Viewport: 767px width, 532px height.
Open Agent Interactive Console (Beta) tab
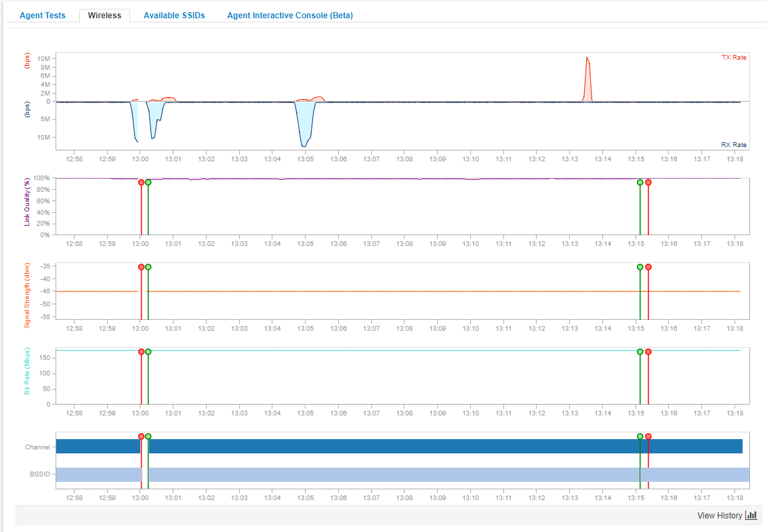pyautogui.click(x=289, y=16)
